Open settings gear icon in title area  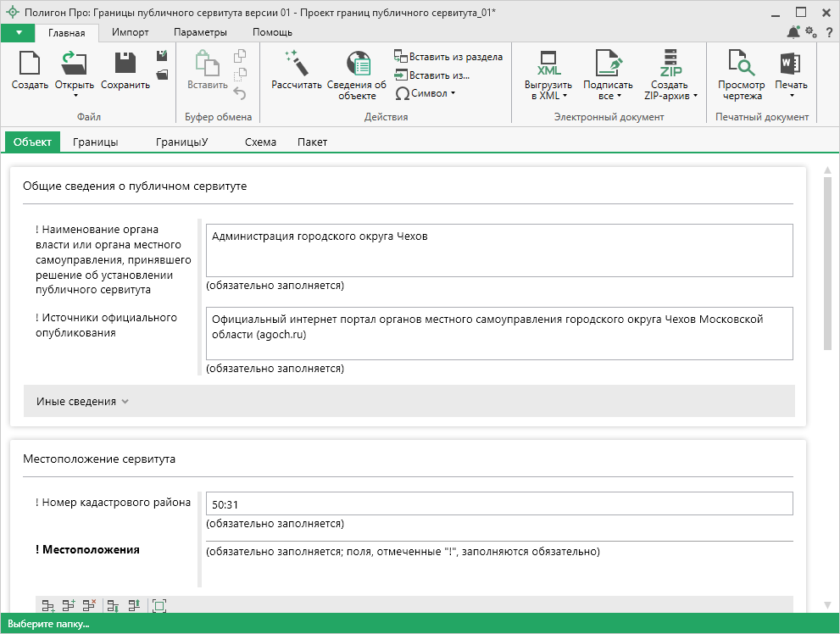(810, 32)
